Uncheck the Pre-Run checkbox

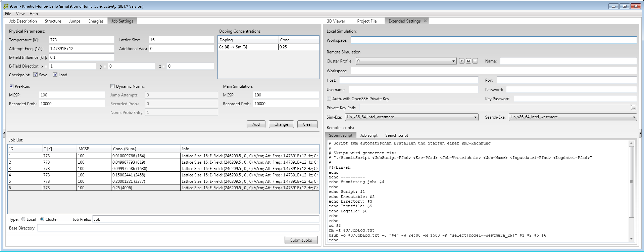pos(11,86)
